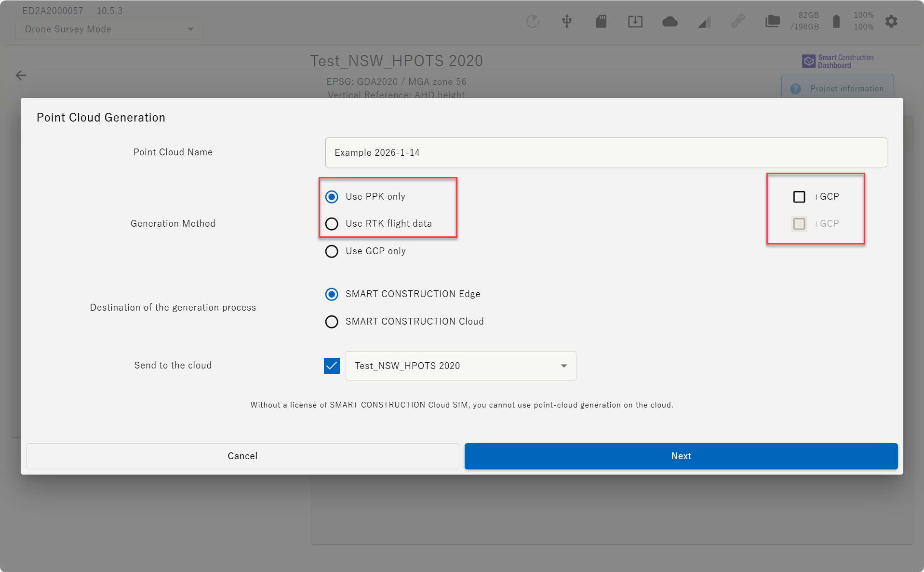
Task: Click the Destination of the generation process label
Action: [173, 308]
